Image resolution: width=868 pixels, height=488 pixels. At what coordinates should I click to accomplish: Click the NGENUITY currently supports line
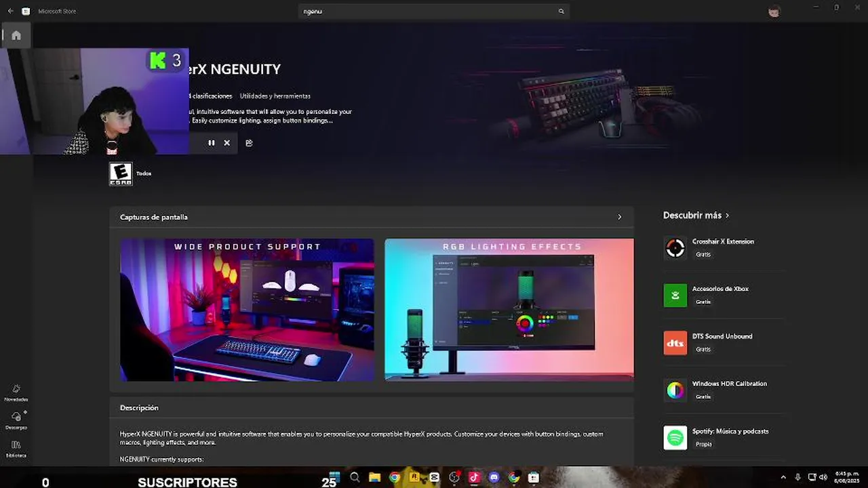[x=161, y=460]
